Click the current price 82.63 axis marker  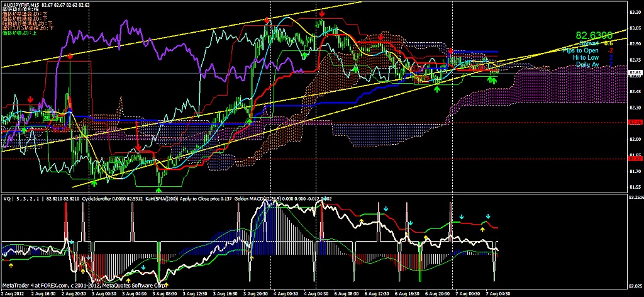(635, 73)
